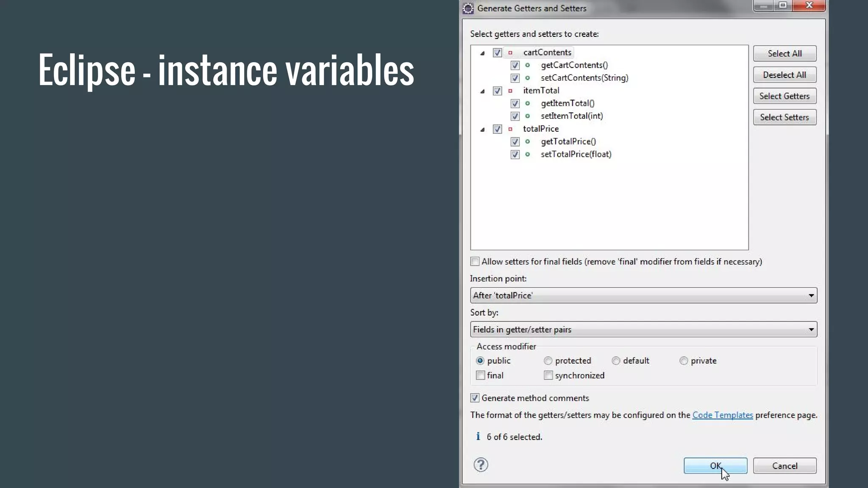The image size is (868, 488).
Task: Click green method icon beside setTotalPrice(float)
Action: [x=528, y=154]
